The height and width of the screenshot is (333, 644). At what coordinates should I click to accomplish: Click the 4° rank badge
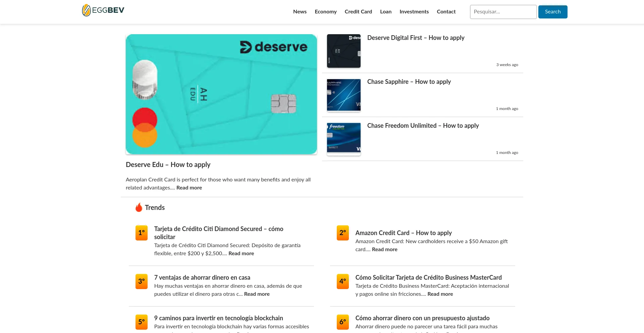[343, 281]
